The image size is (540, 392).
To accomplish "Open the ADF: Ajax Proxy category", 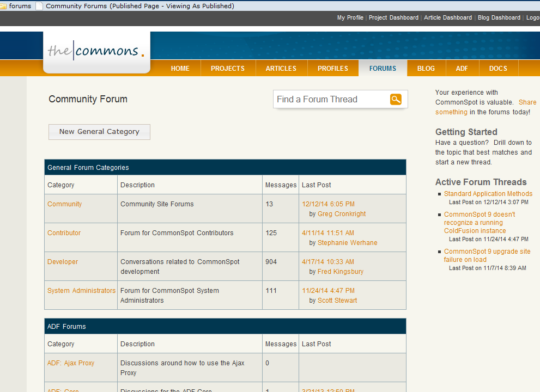I will (71, 363).
